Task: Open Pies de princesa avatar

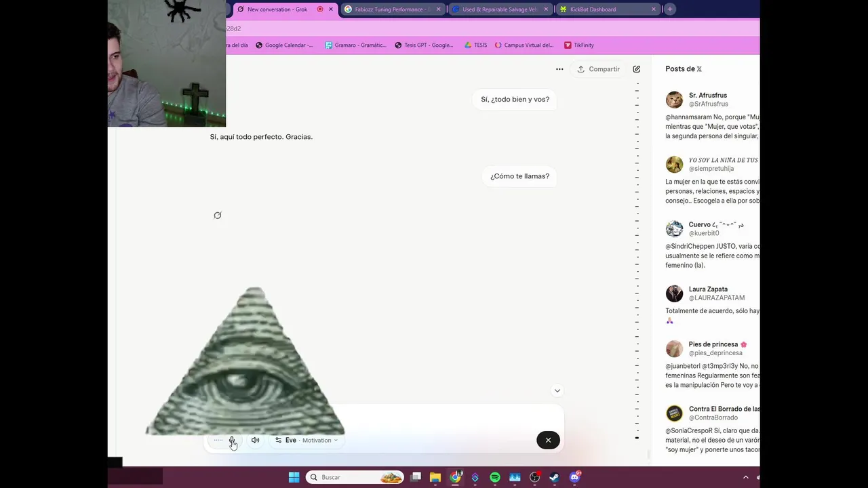Action: 674,348
